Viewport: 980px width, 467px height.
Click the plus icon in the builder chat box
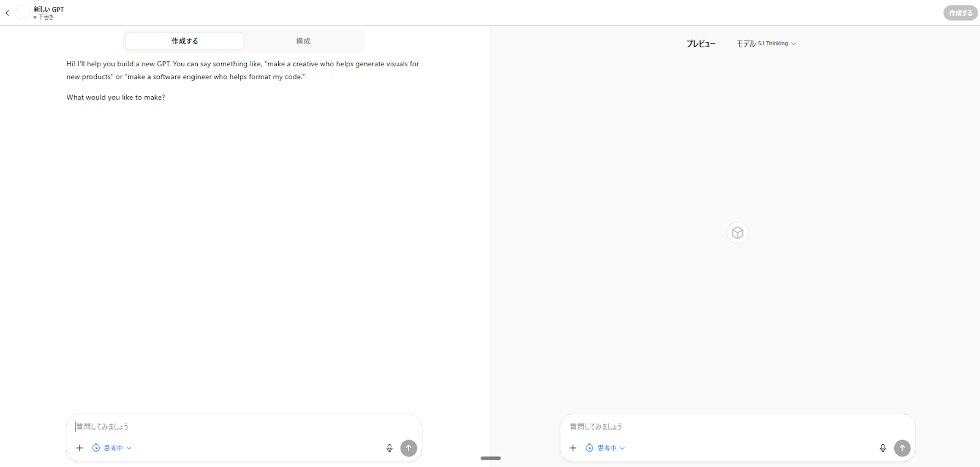[x=80, y=448]
